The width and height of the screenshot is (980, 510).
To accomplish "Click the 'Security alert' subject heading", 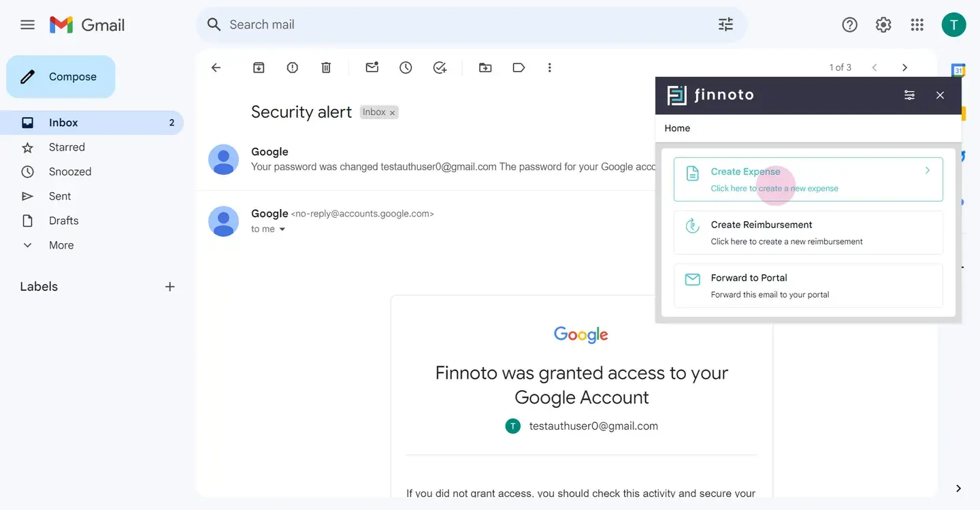I will click(301, 112).
